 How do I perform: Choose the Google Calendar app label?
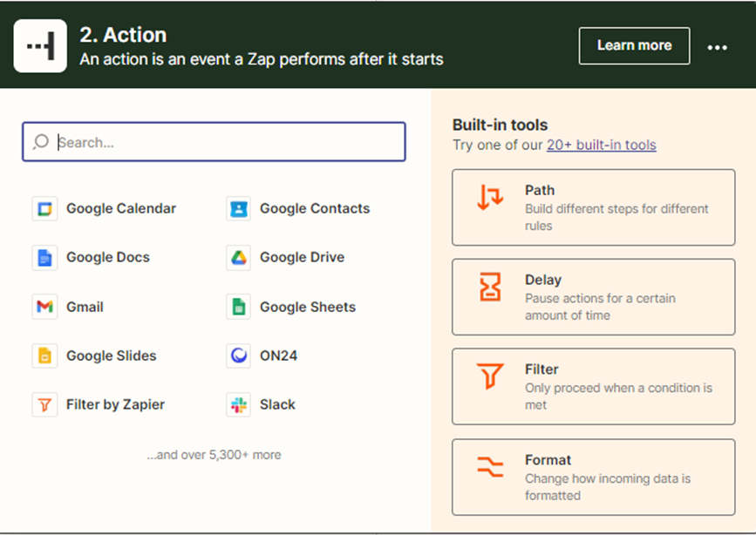coord(121,209)
